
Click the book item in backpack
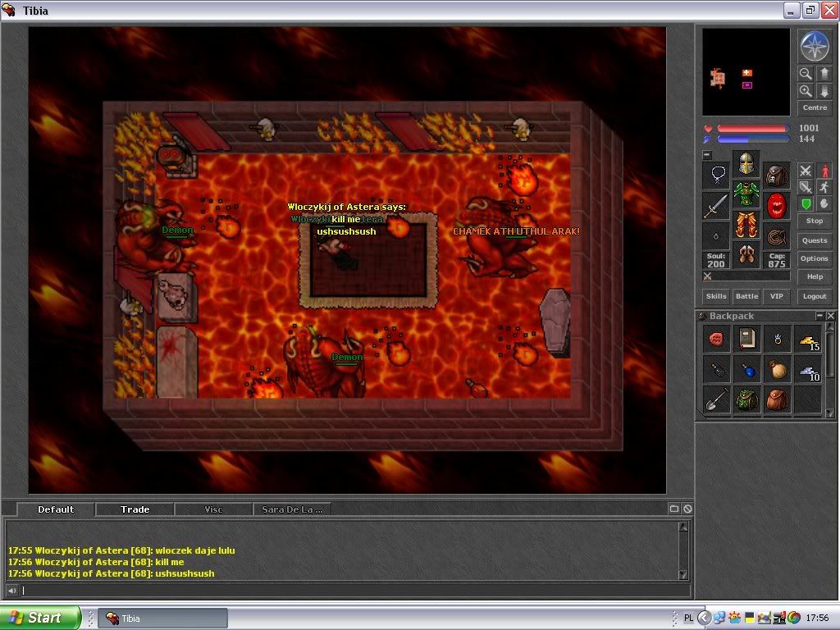tap(746, 339)
